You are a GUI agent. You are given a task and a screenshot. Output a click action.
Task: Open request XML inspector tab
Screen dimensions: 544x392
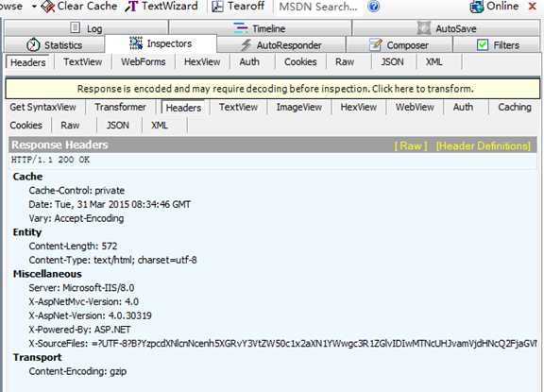coord(434,61)
